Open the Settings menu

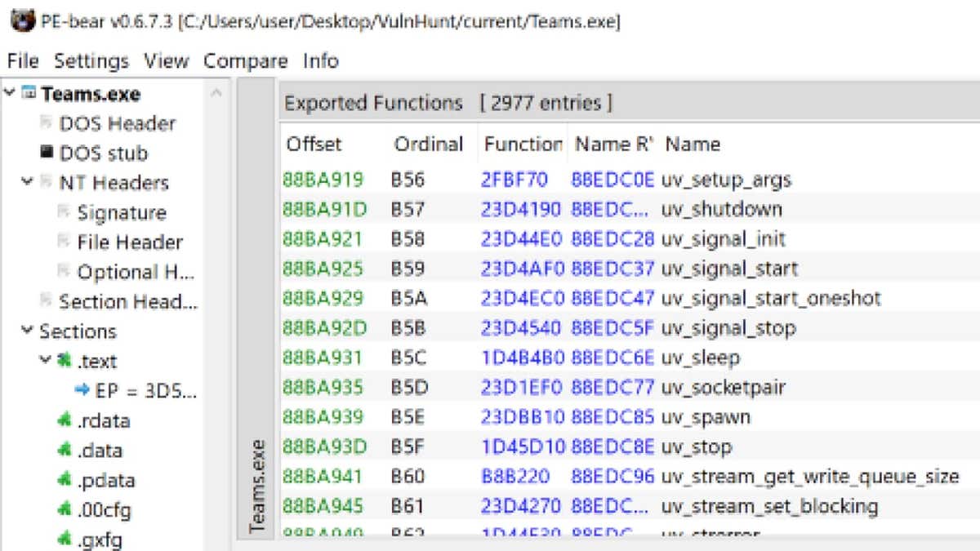tap(91, 61)
